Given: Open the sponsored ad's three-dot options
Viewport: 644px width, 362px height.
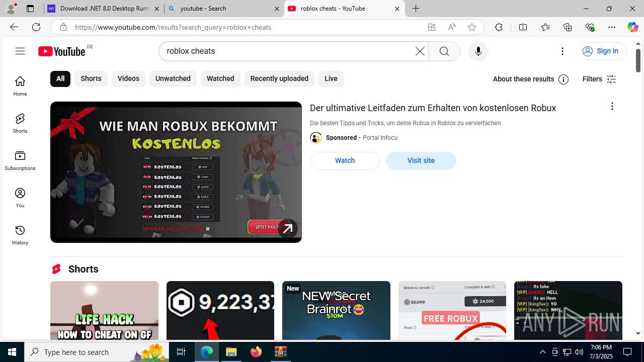Looking at the screenshot, I should point(612,106).
